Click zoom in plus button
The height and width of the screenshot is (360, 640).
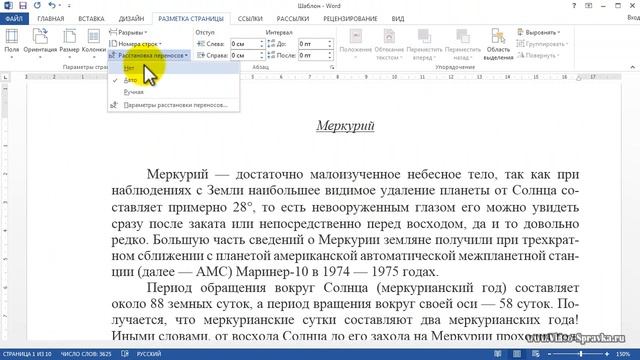coord(607,354)
